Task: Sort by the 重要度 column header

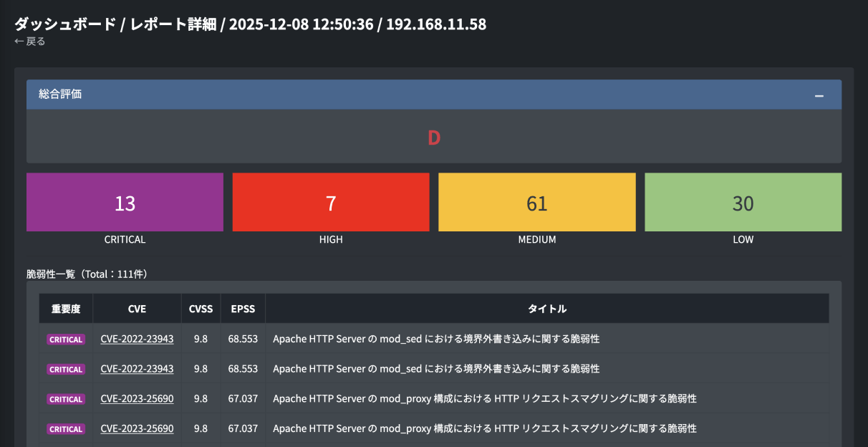Action: click(66, 309)
